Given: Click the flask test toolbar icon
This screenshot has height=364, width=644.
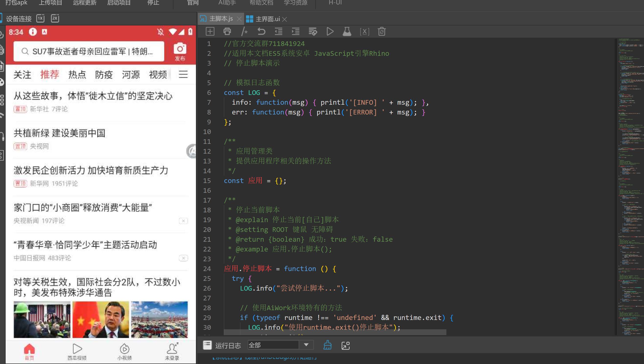Looking at the screenshot, I should pyautogui.click(x=347, y=32).
